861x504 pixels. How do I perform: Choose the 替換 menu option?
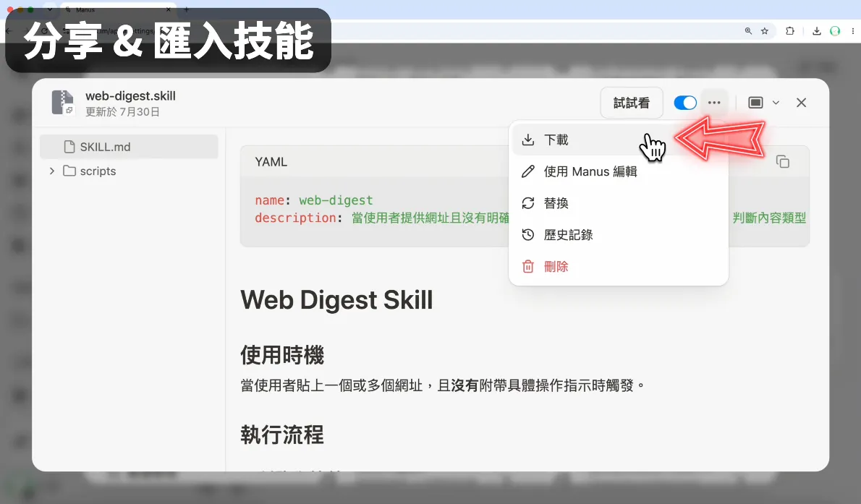tap(619, 203)
